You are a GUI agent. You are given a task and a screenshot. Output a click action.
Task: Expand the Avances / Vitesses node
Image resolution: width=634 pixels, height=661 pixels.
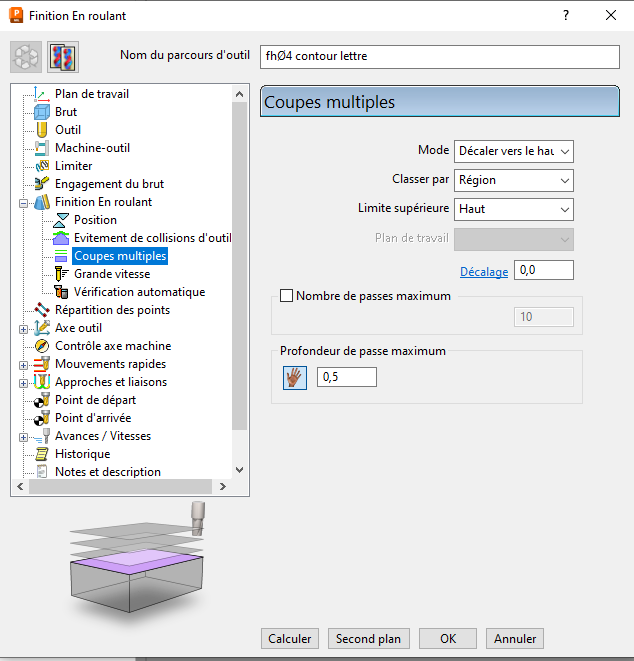[x=24, y=437]
